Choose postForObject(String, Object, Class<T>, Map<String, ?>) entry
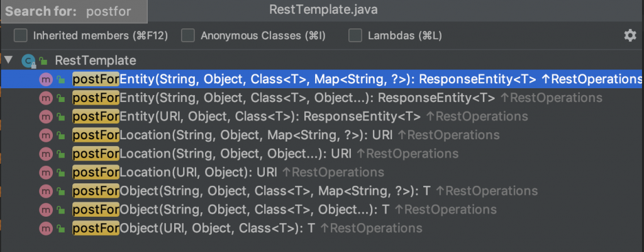Screen dimensions: 644x252 pos(252,191)
